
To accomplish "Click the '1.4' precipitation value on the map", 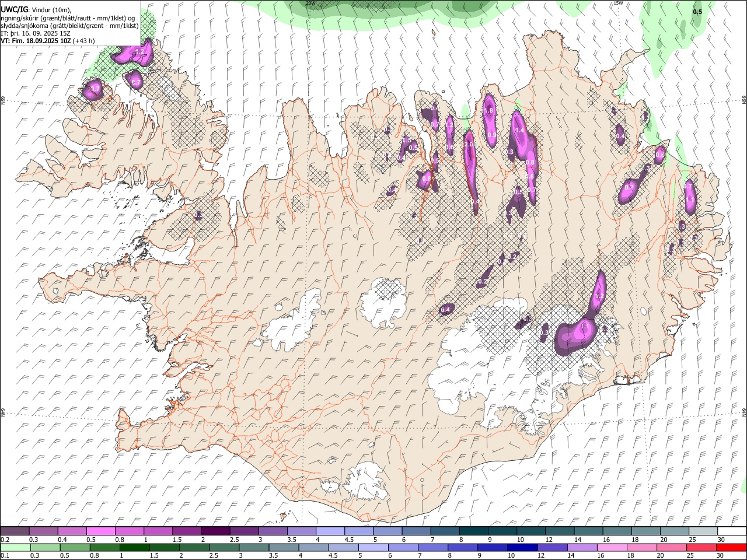I will click(x=519, y=131).
